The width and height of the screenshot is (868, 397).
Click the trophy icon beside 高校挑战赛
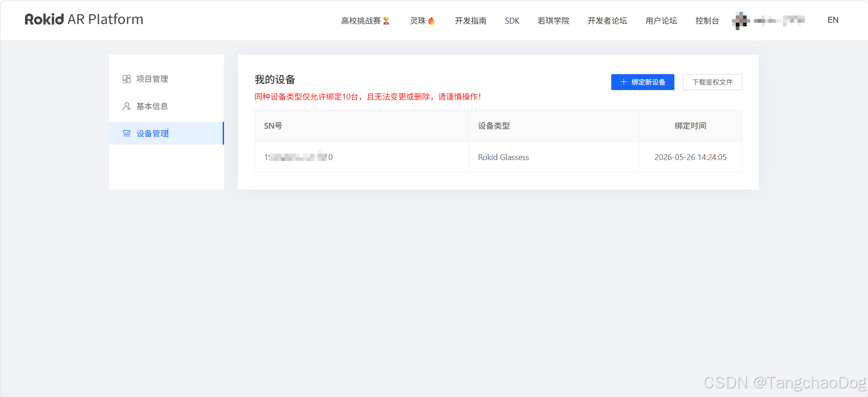tap(386, 20)
